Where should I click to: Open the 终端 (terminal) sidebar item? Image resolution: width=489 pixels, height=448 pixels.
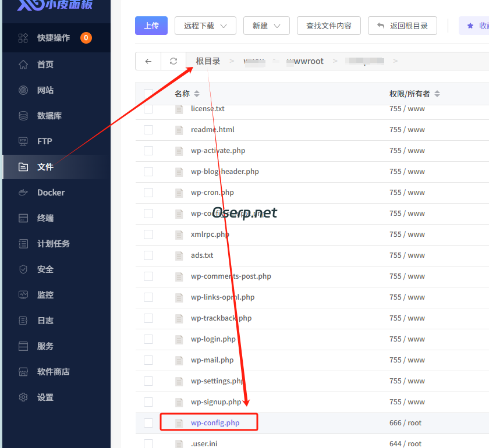point(45,218)
